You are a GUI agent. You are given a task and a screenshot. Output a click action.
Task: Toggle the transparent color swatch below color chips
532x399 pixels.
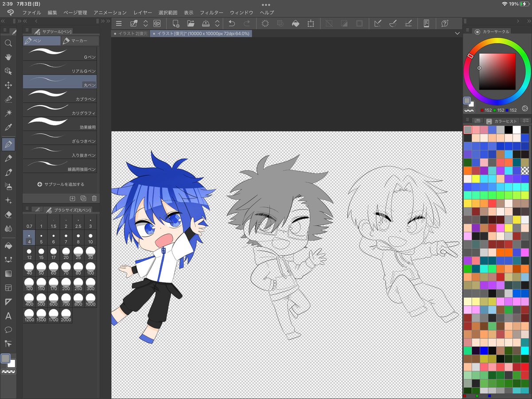click(8, 372)
